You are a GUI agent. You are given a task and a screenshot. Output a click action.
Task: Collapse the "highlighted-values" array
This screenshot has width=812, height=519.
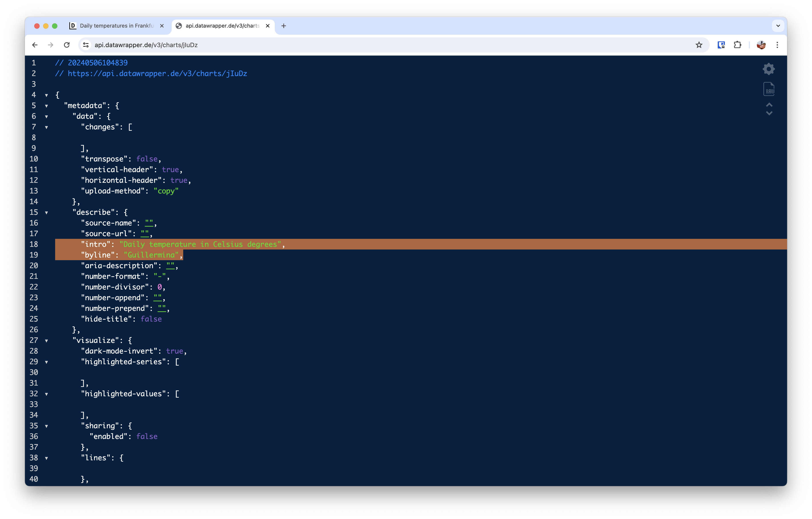(46, 394)
